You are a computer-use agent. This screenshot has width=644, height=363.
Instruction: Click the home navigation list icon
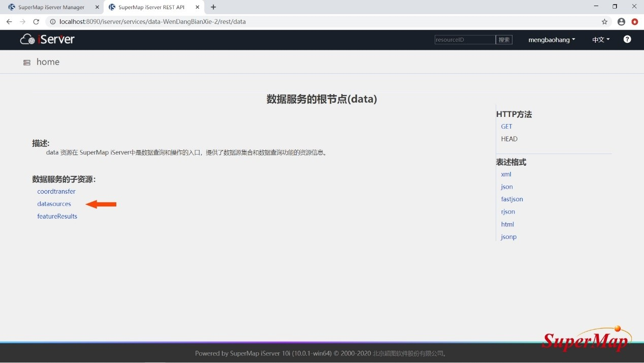click(27, 63)
